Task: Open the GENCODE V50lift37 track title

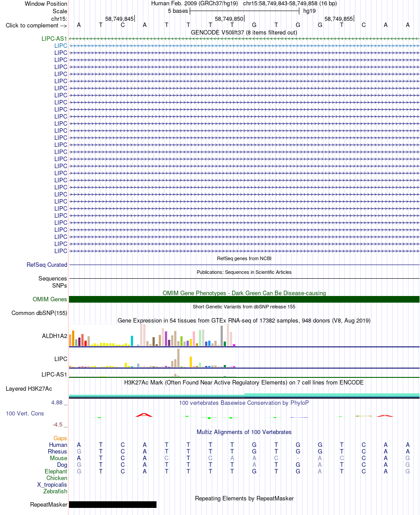Action: pos(244,32)
